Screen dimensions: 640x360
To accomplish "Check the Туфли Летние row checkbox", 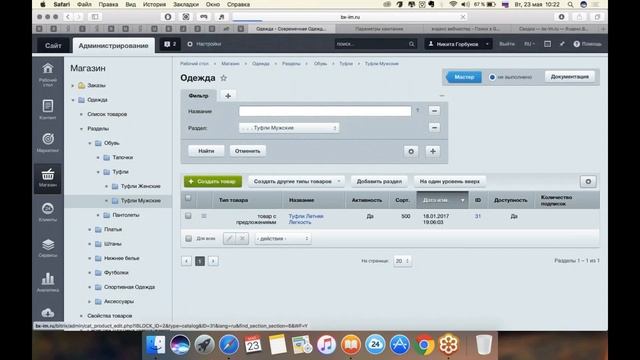I will tap(188, 216).
